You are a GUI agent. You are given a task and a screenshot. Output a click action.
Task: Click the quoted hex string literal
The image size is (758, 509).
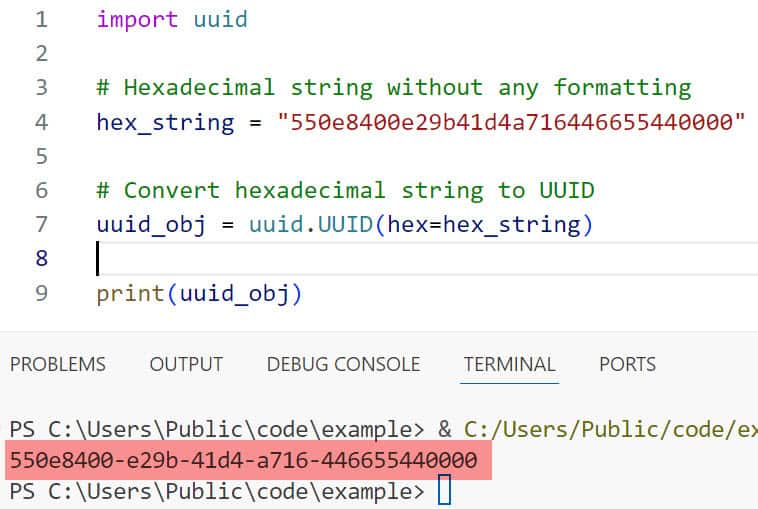[x=512, y=122]
